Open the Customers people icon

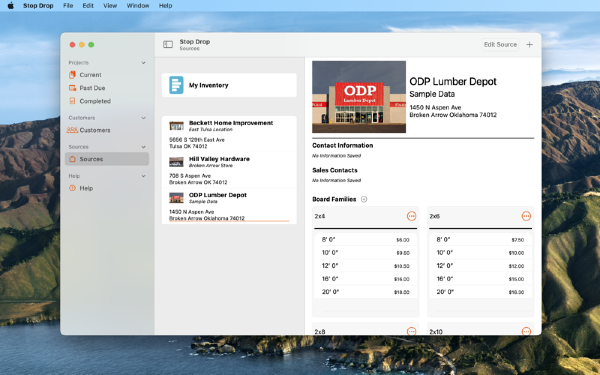(x=72, y=130)
